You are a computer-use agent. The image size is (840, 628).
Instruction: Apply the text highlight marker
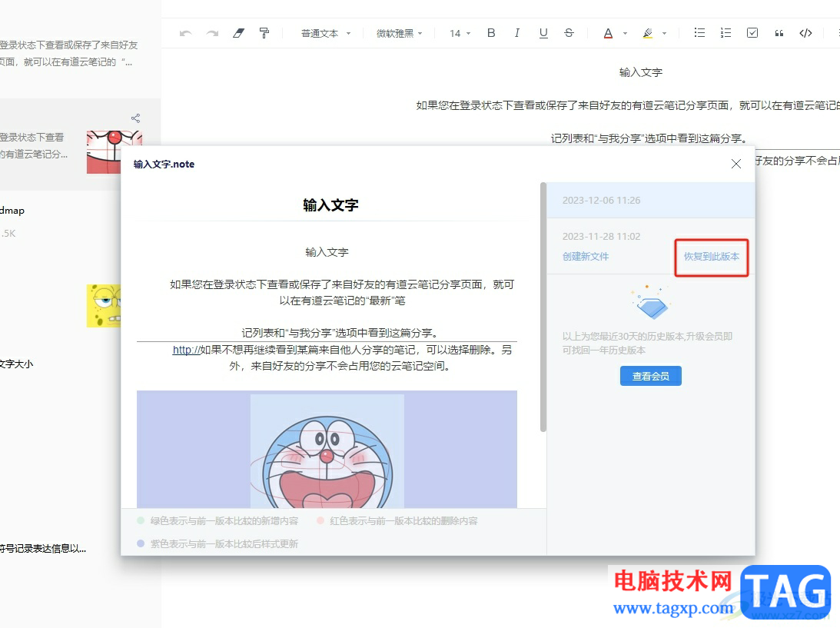[648, 33]
